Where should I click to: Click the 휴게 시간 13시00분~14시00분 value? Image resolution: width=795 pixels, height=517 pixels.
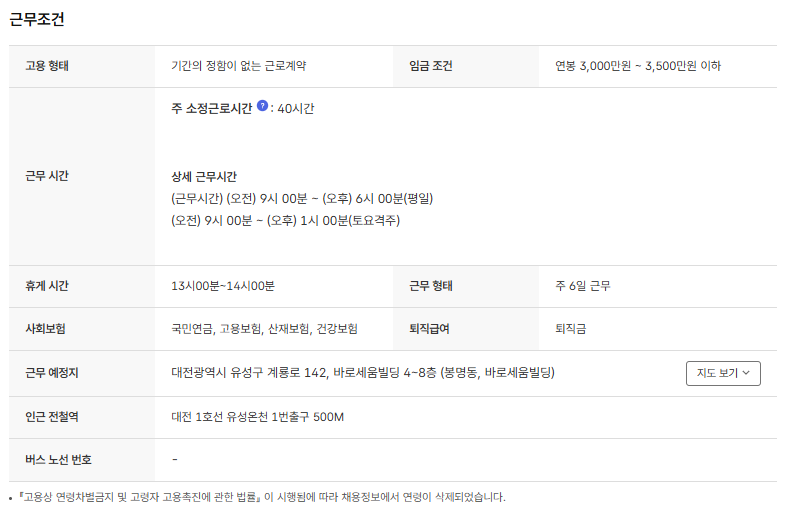pyautogui.click(x=223, y=286)
